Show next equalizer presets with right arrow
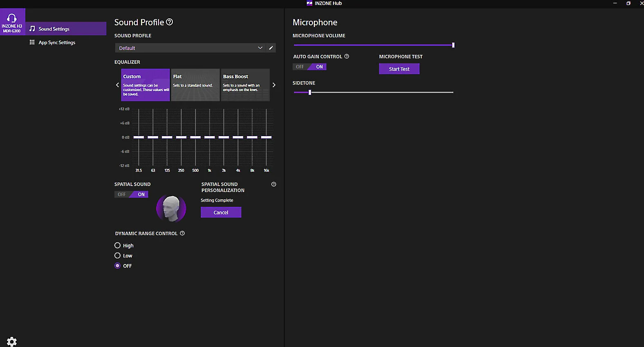This screenshot has height=347, width=644. pos(274,85)
